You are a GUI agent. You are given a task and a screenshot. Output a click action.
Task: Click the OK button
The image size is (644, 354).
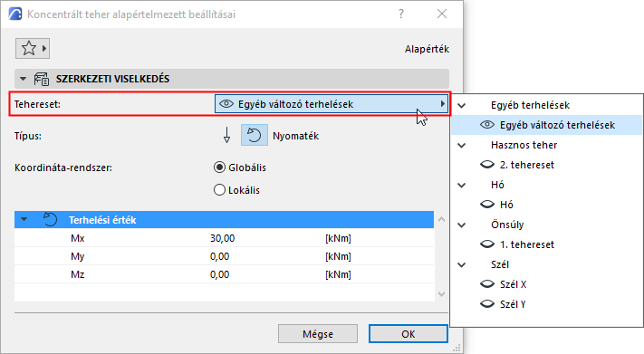tap(409, 334)
